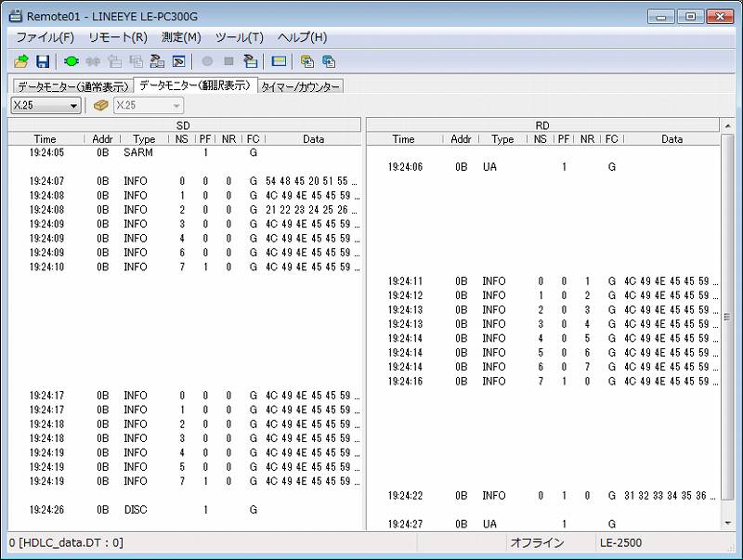The image size is (743, 560).
Task: Click the gray square stop button
Action: (228, 61)
